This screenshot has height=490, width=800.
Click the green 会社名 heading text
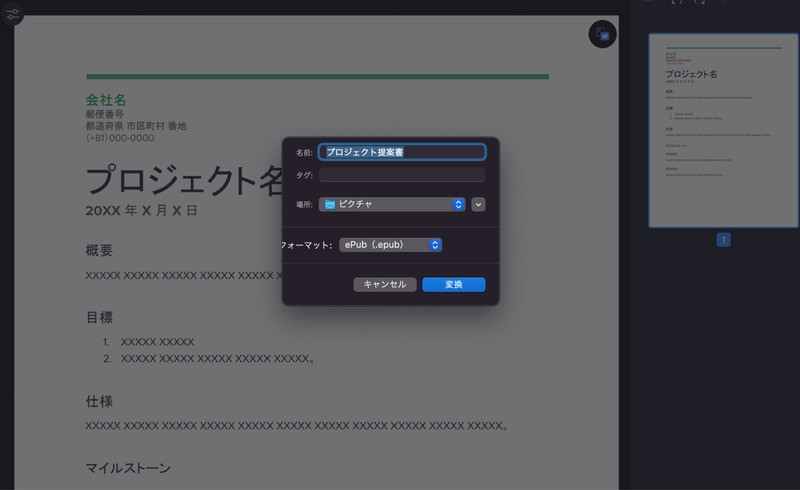[x=106, y=100]
